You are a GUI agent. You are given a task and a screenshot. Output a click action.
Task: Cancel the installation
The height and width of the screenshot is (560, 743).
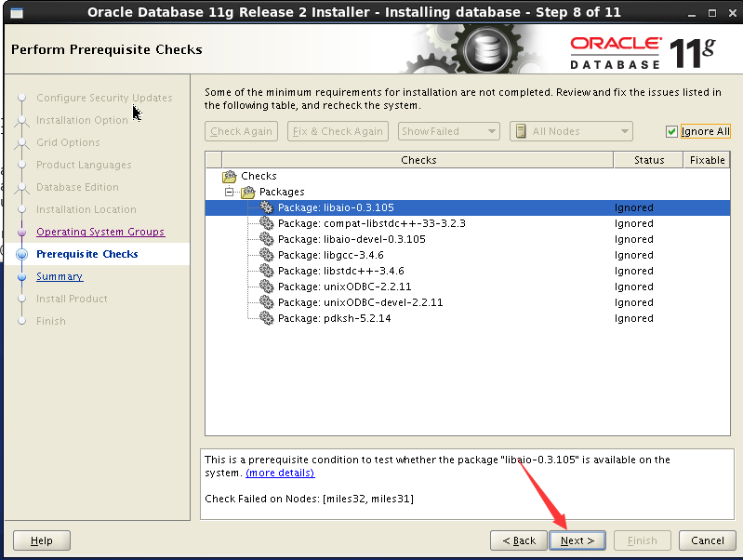click(x=708, y=540)
